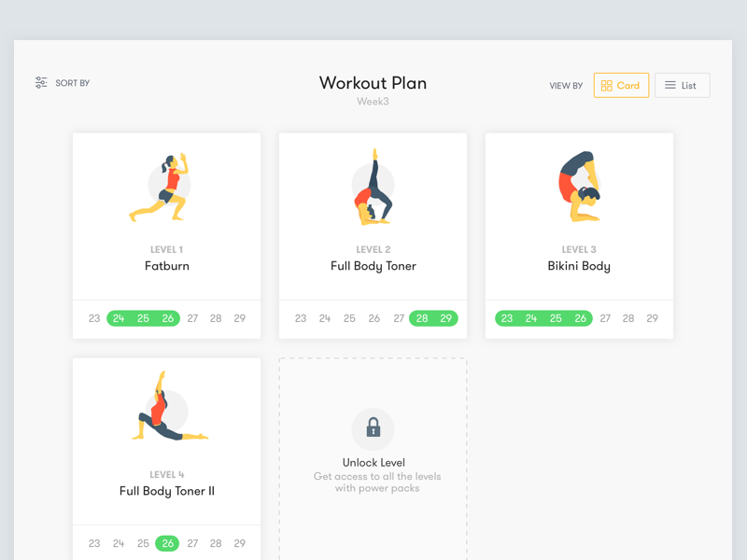This screenshot has height=560, width=747.
Task: Click the Fatburn workout title
Action: [x=167, y=266]
